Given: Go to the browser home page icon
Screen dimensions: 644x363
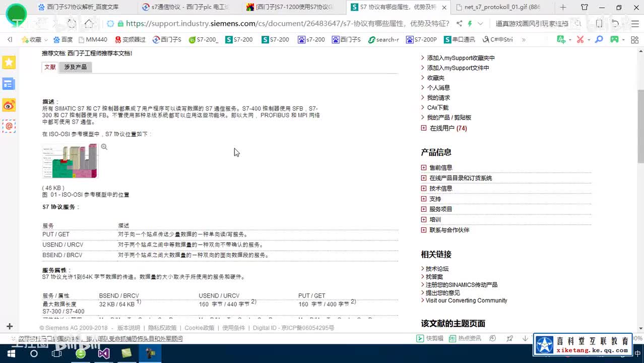Looking at the screenshot, I should click(89, 24).
